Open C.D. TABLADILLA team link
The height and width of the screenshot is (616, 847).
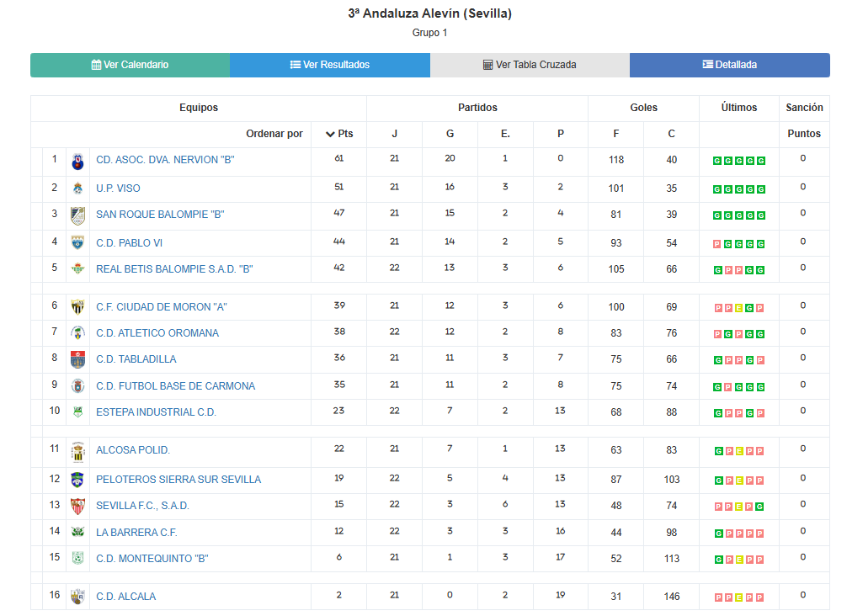(x=136, y=359)
